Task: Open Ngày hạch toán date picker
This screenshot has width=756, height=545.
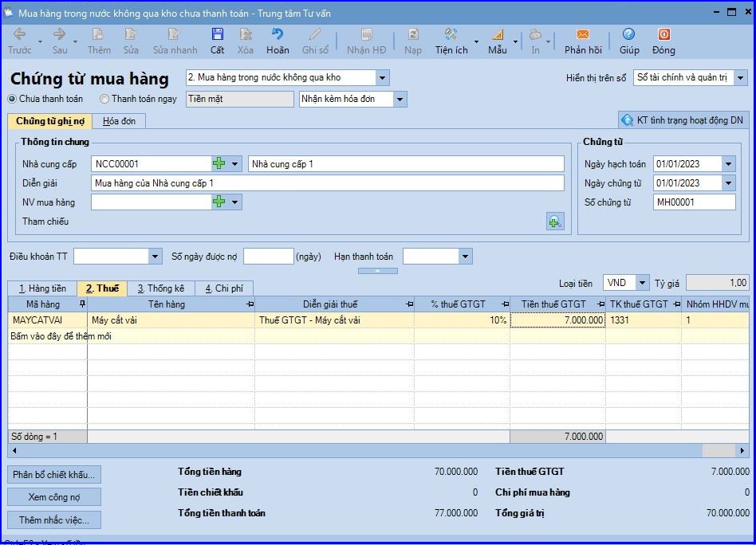Action: pyautogui.click(x=729, y=164)
